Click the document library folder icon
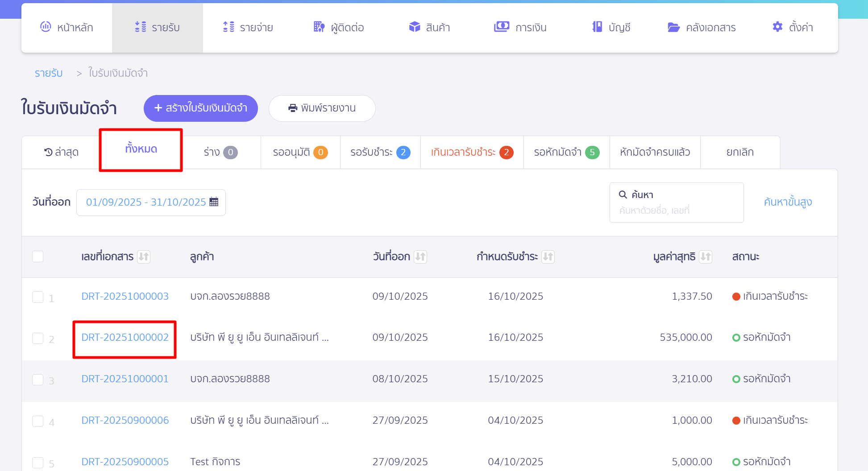The image size is (868, 471). click(x=673, y=27)
